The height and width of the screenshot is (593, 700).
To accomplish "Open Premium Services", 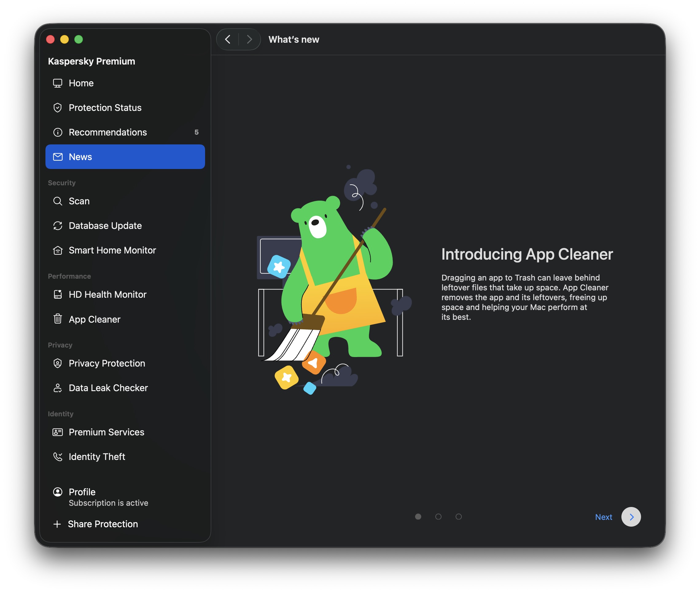I will point(125,432).
